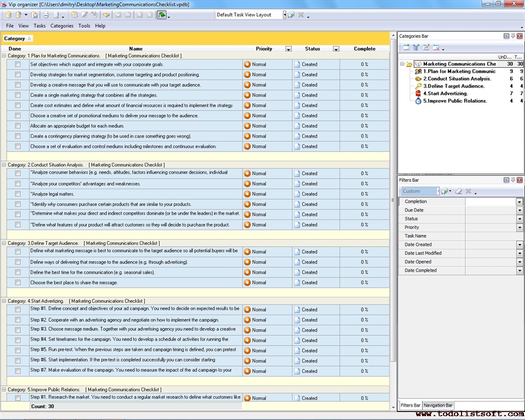The width and height of the screenshot is (525, 420).
Task: Tick Done checkbox for 'Choose the best place' task
Action: tap(18, 283)
